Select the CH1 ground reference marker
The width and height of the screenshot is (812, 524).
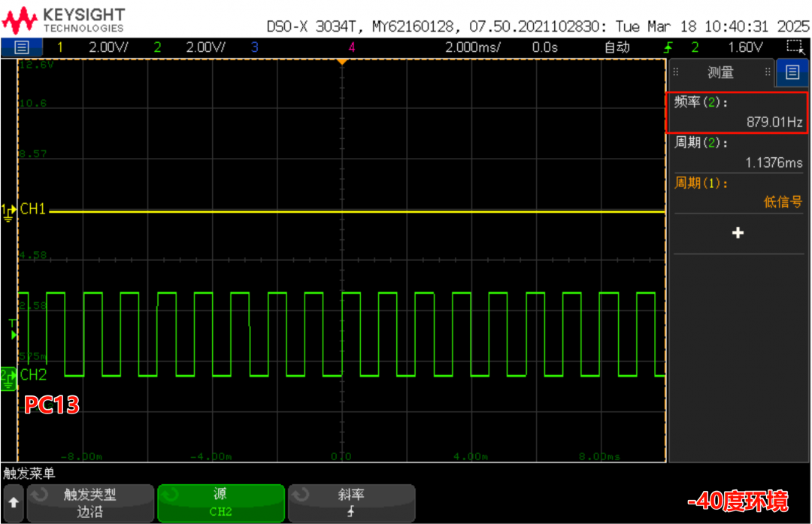[9, 211]
